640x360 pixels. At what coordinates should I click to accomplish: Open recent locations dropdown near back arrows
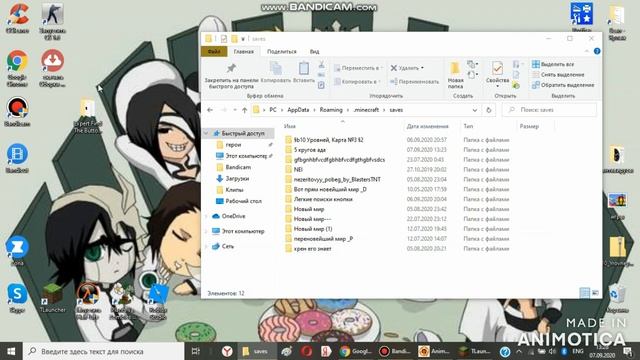235,110
